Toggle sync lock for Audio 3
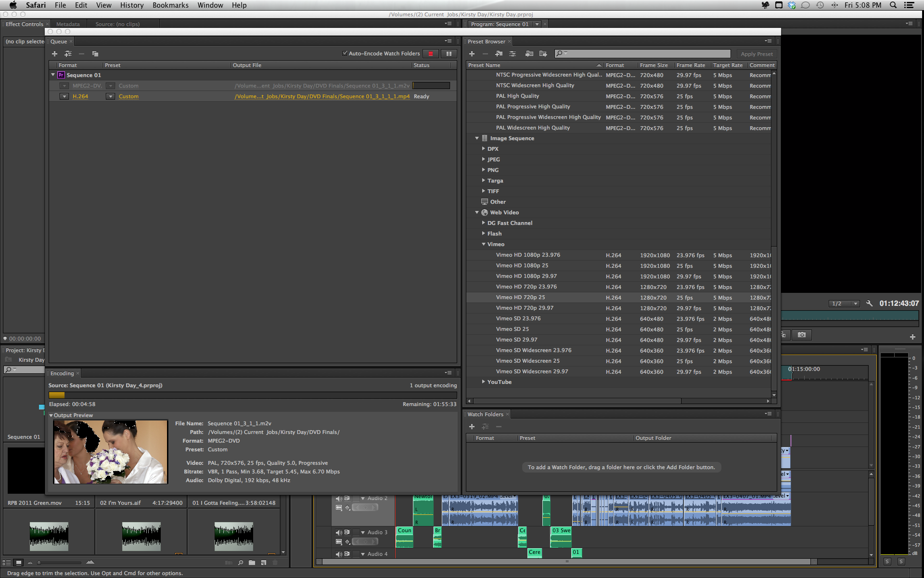The width and height of the screenshot is (924, 578). point(347,532)
